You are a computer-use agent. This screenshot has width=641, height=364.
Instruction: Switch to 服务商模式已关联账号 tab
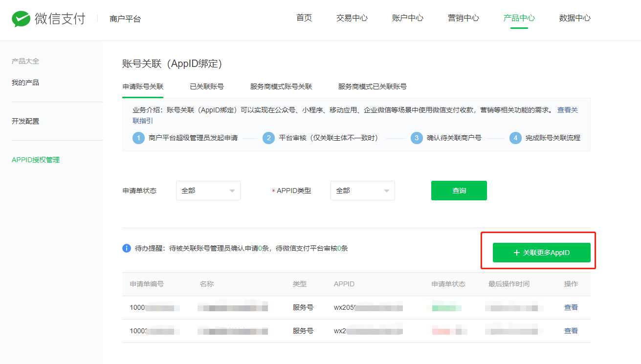pyautogui.click(x=373, y=86)
